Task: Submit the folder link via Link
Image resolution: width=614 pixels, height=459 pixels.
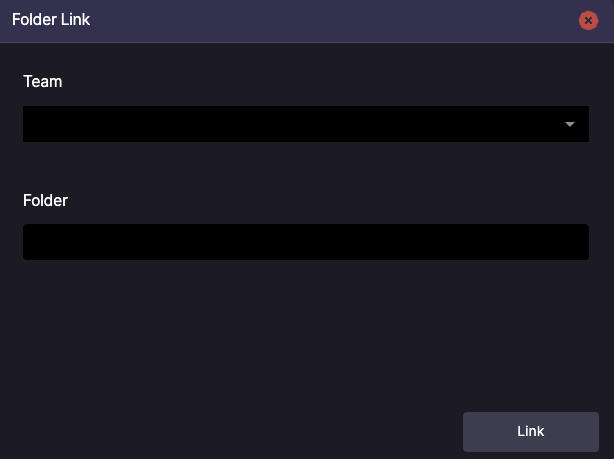Action: [x=531, y=432]
